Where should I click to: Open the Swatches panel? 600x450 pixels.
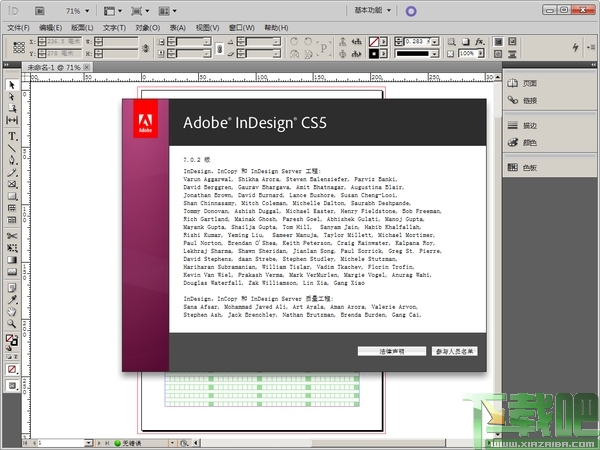pyautogui.click(x=522, y=167)
